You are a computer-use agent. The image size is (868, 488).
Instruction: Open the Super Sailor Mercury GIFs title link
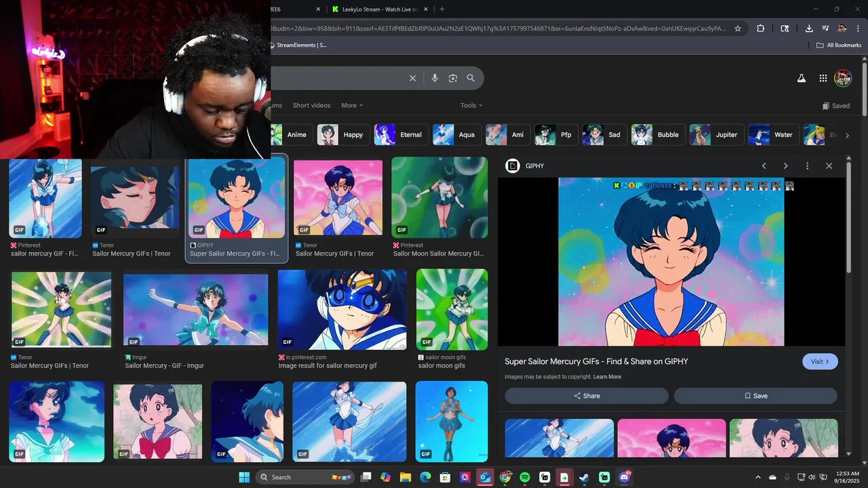coord(596,361)
